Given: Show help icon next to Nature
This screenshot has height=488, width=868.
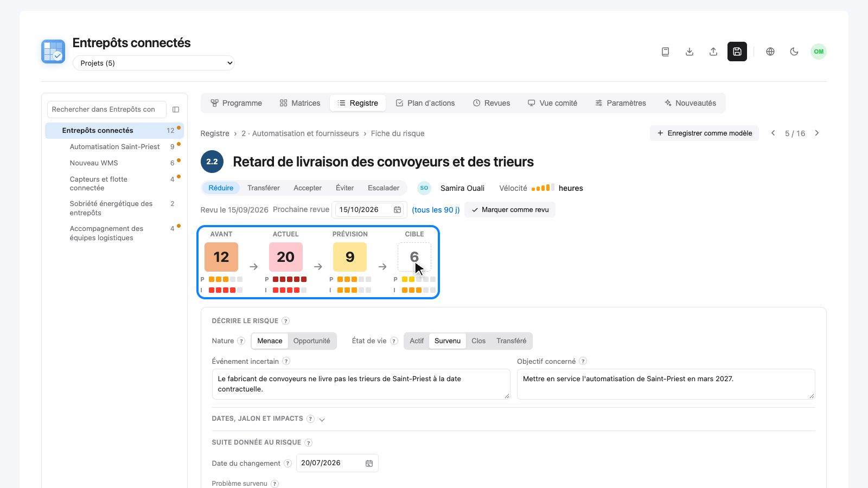Looking at the screenshot, I should tap(241, 341).
